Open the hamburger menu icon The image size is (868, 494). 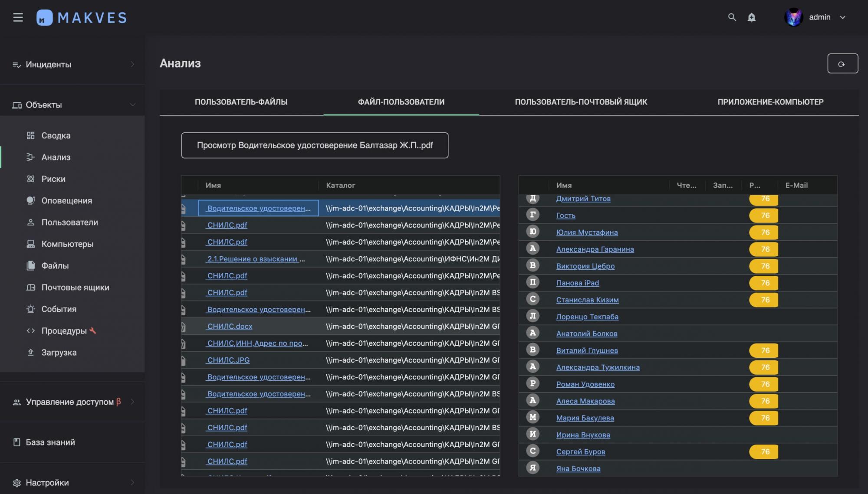18,17
